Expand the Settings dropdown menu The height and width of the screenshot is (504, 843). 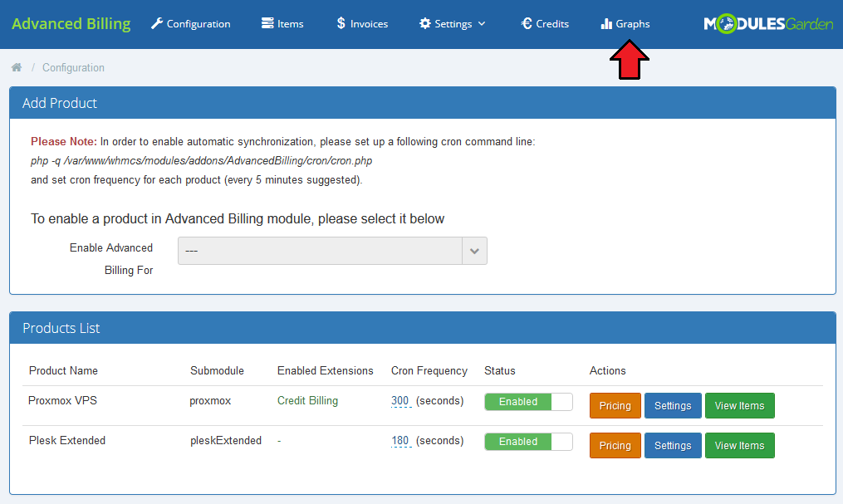(453, 23)
